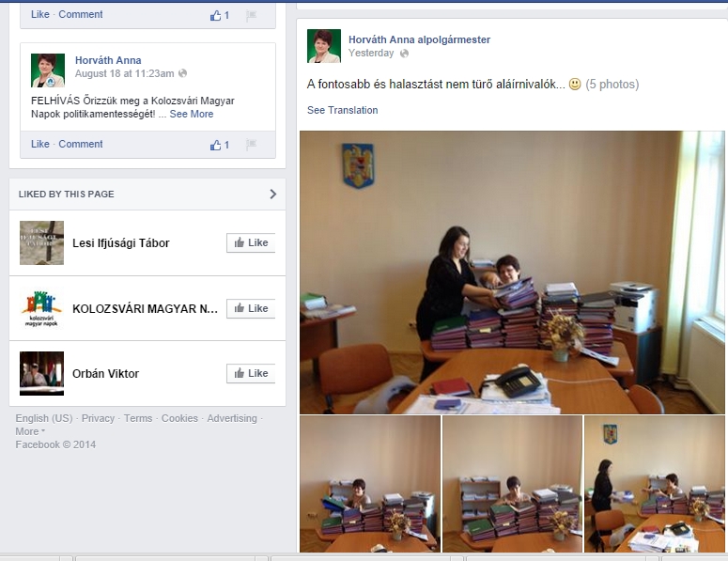Image resolution: width=728 pixels, height=561 pixels.
Task: Click the globe icon next to Yesterday
Action: point(404,54)
